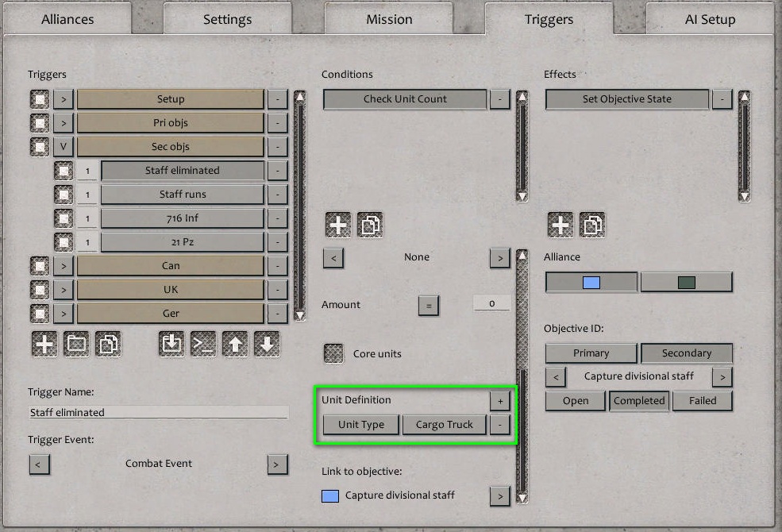Set objective state to Open

(576, 401)
